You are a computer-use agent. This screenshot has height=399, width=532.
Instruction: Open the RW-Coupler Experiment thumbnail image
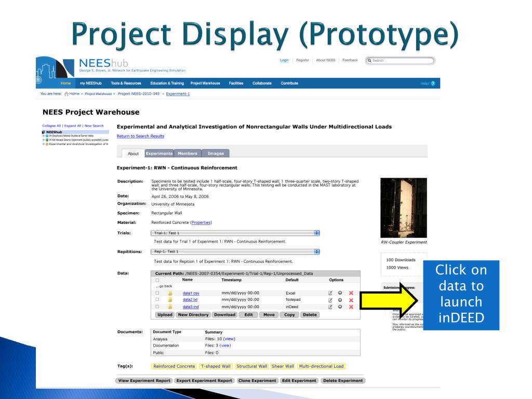404,208
